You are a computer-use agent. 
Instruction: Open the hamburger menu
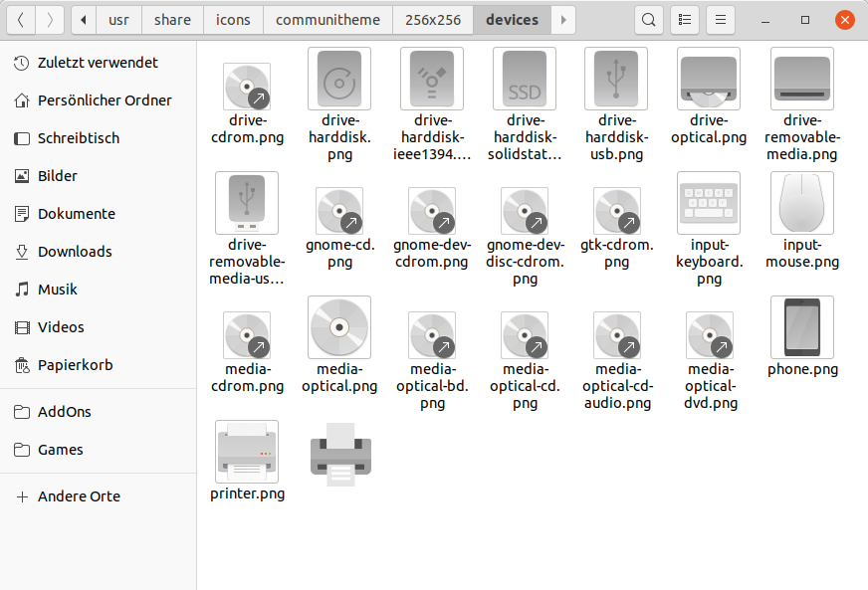click(720, 19)
